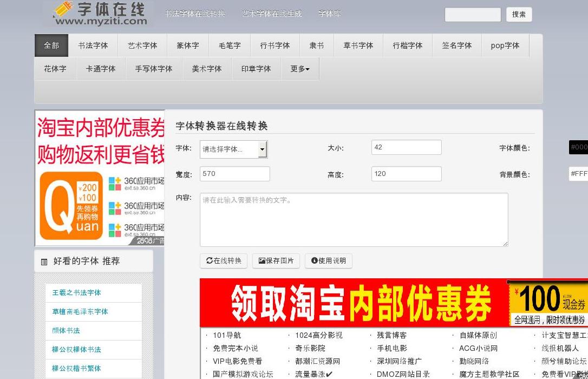
Task: Open the 手写体字体 category tab
Action: [x=154, y=69]
